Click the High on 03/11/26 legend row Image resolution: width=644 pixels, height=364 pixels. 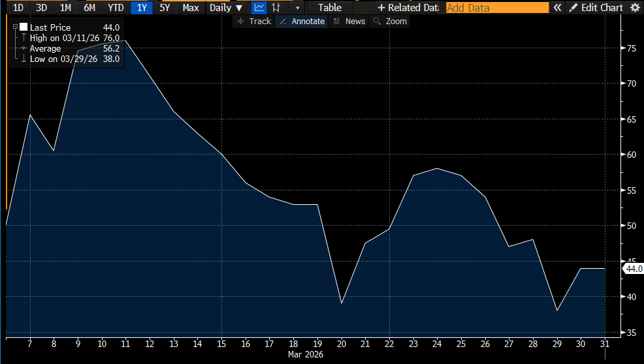click(x=74, y=38)
